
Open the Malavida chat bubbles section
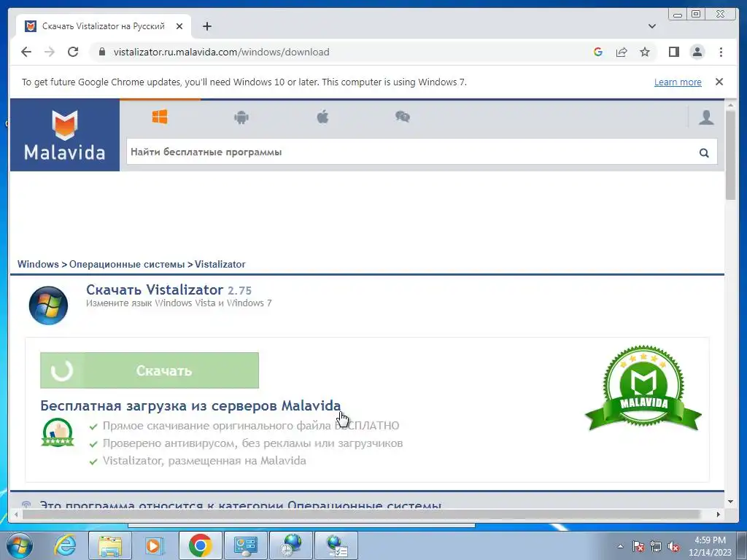tap(403, 117)
